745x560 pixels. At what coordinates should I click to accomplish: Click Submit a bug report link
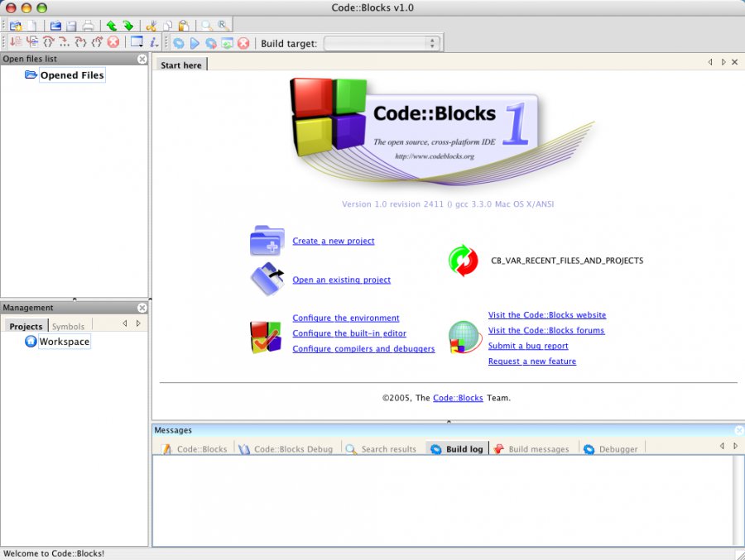coord(528,346)
